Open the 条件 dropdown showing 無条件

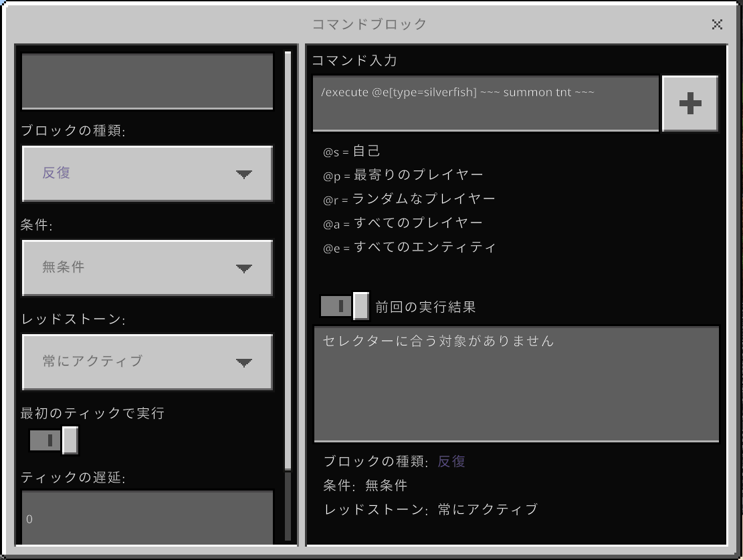[x=147, y=267]
